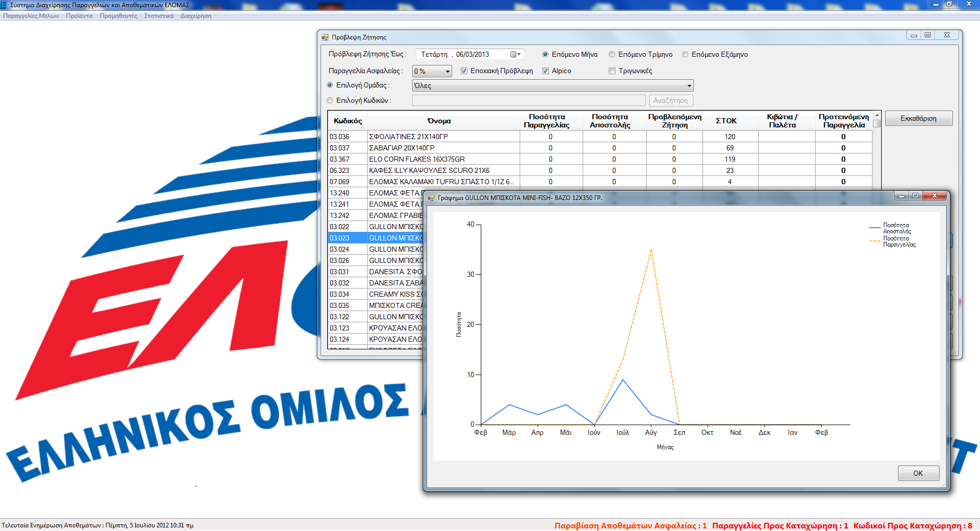
Task: Select Επόμενο Μήνα radio button
Action: [545, 54]
